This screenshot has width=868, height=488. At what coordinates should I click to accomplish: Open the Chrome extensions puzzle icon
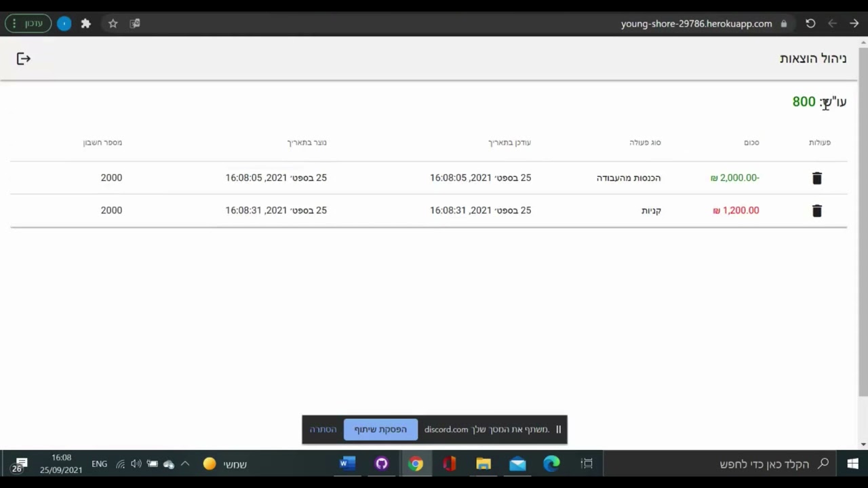pos(85,24)
